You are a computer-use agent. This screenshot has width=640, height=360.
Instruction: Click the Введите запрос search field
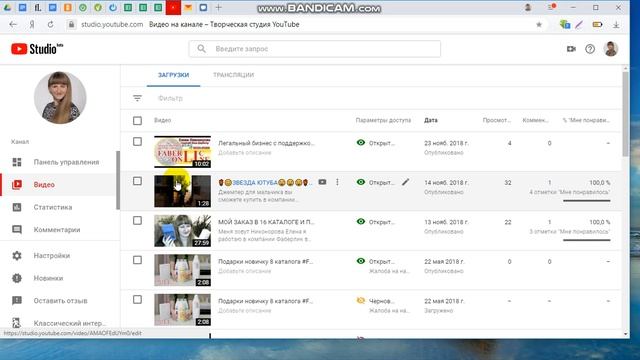coord(315,49)
